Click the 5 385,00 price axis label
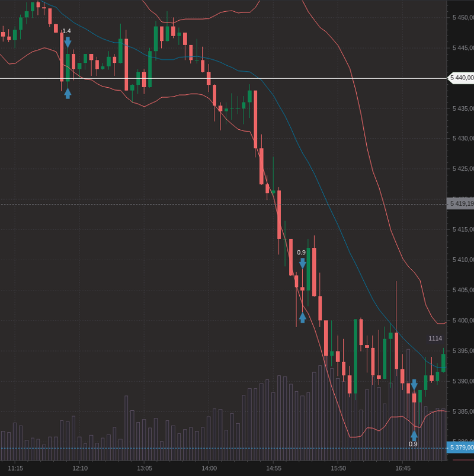Viewport: 474px width, 476px height. (x=463, y=411)
